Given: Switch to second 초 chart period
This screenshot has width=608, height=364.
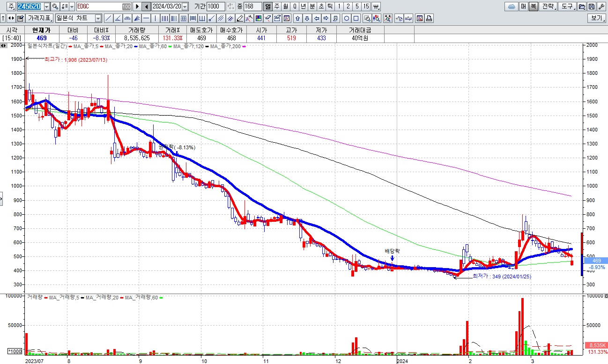Looking at the screenshot, I should pyautogui.click(x=321, y=7).
